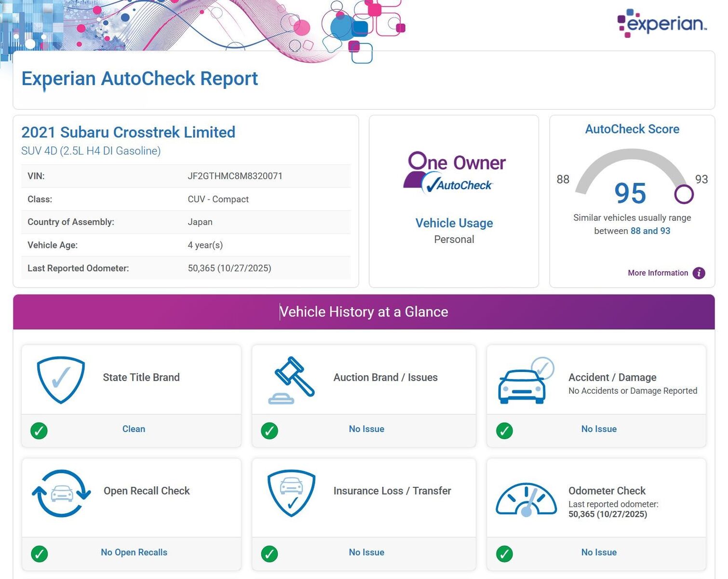The image size is (728, 579).
Task: Click No Issue under Odometer Check
Action: (x=599, y=552)
